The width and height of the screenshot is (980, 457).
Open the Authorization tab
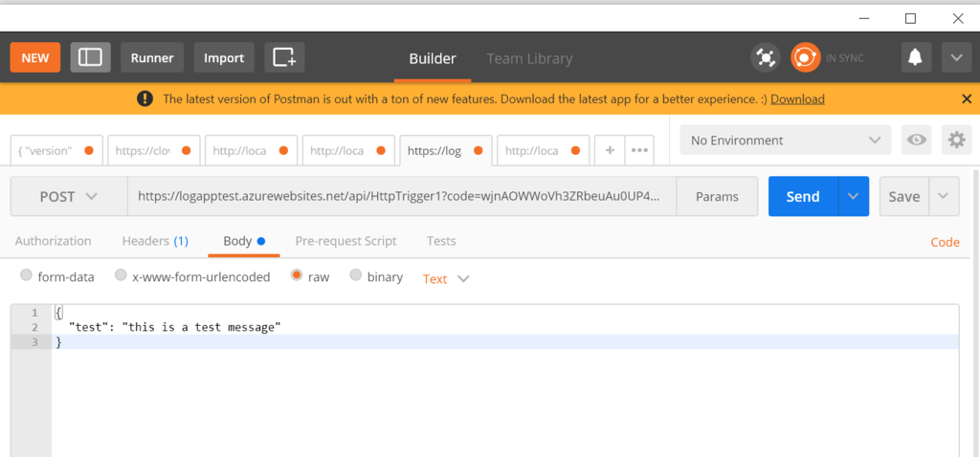tap(54, 241)
